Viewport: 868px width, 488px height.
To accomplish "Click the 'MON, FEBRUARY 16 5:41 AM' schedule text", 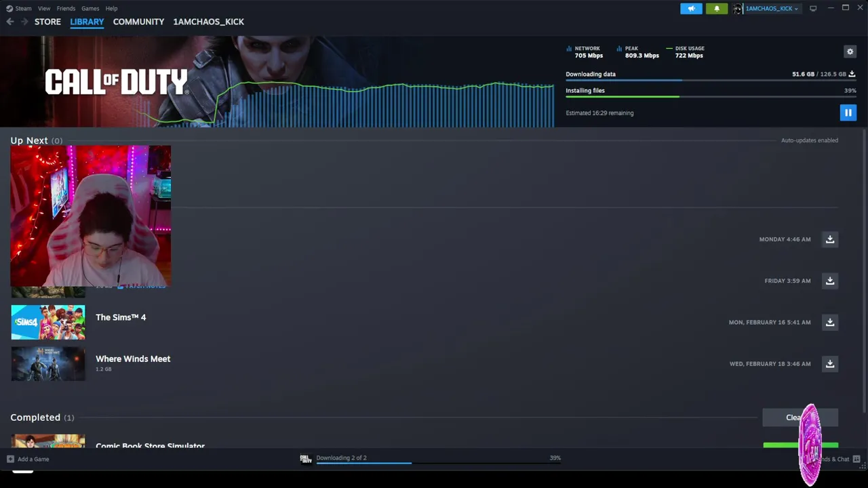I will 770,323.
